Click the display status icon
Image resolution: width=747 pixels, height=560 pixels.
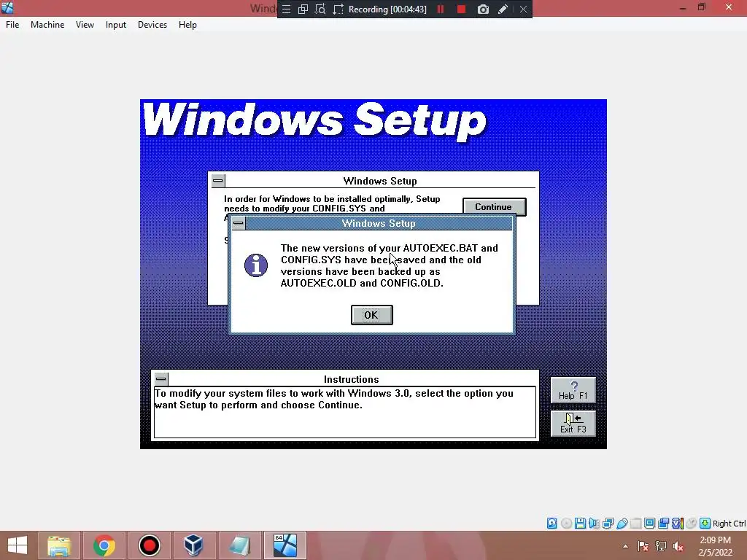[649, 524]
